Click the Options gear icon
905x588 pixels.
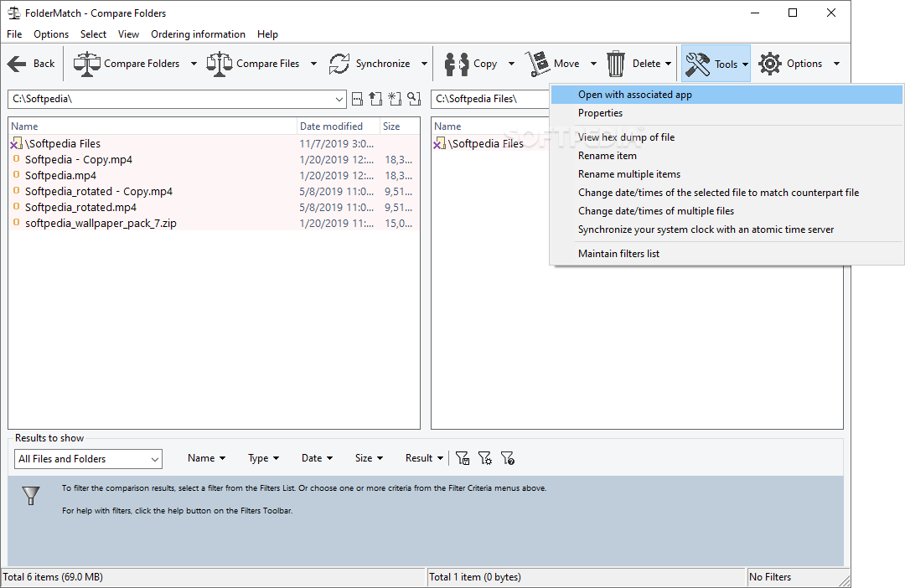click(x=770, y=64)
